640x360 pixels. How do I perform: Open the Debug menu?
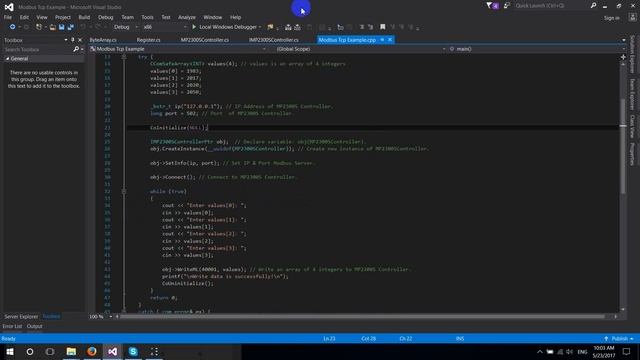click(105, 17)
